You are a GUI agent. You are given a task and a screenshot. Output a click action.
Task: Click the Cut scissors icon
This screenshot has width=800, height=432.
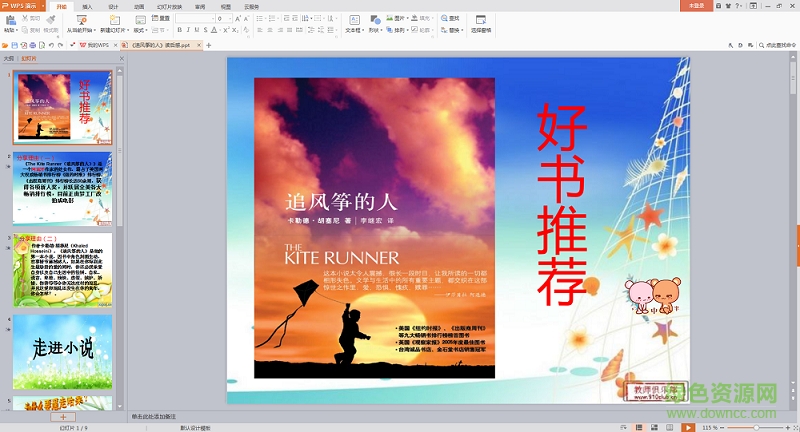pyautogui.click(x=25, y=18)
